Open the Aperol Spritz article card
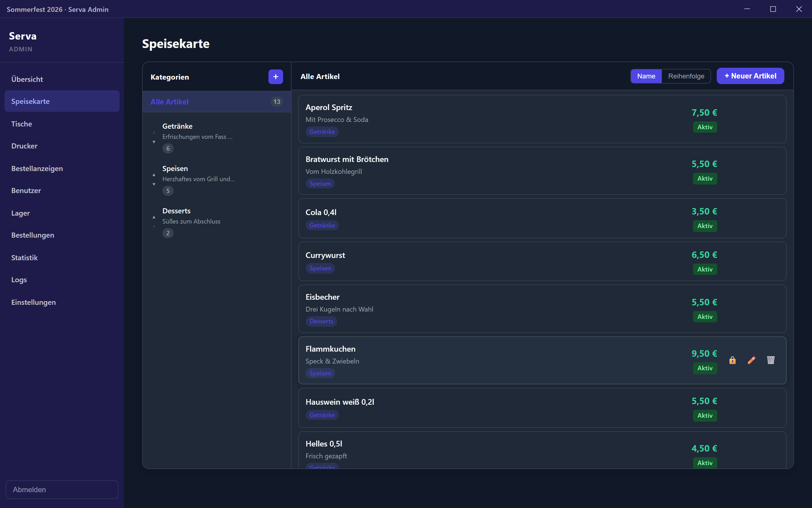This screenshot has height=508, width=812. 542,119
